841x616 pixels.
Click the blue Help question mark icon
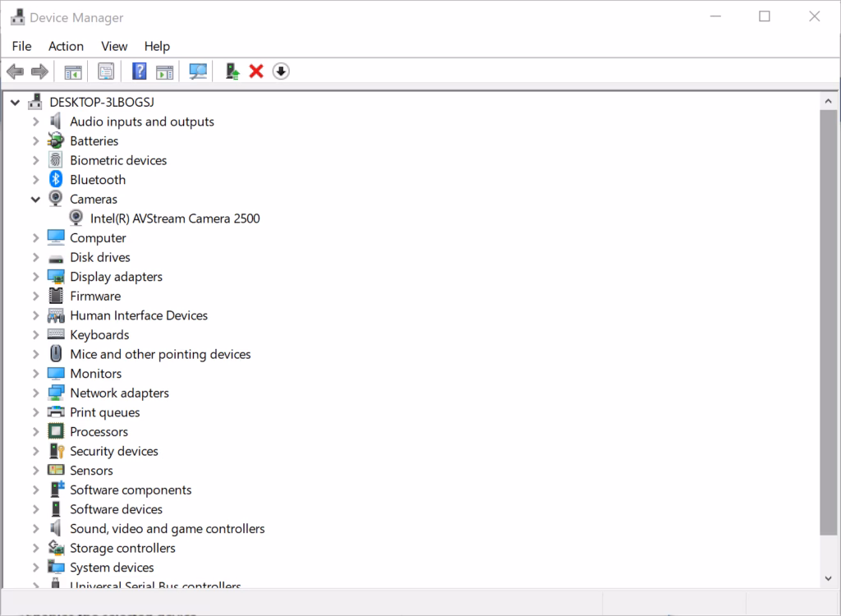click(139, 71)
